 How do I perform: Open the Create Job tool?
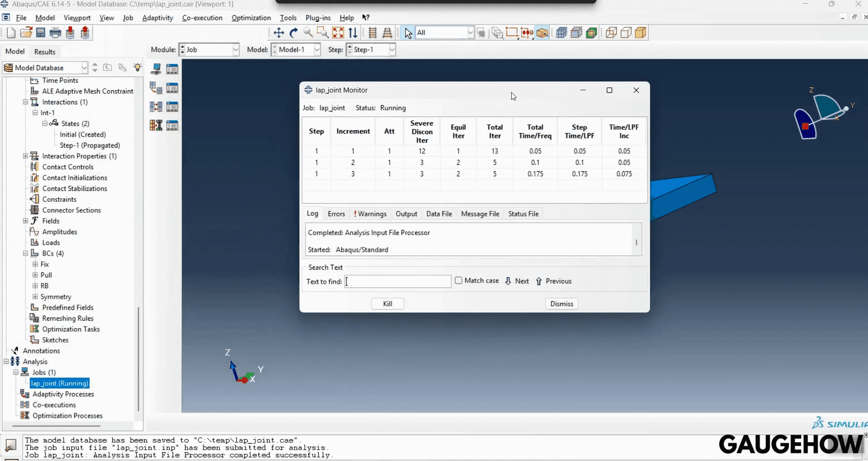[x=156, y=69]
